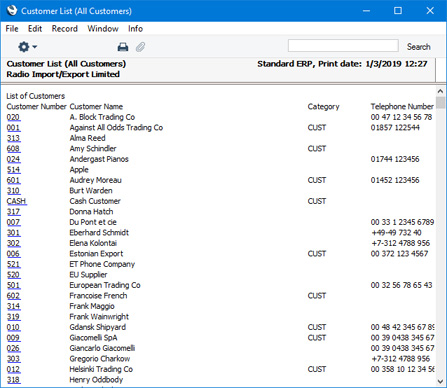
Task: Select the name Audrey Moreau
Action: point(95,180)
